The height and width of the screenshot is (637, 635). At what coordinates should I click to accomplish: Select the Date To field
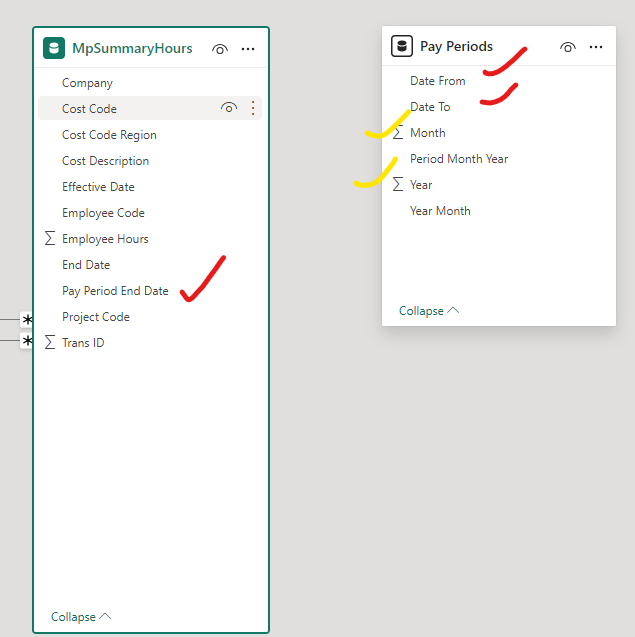pyautogui.click(x=430, y=107)
